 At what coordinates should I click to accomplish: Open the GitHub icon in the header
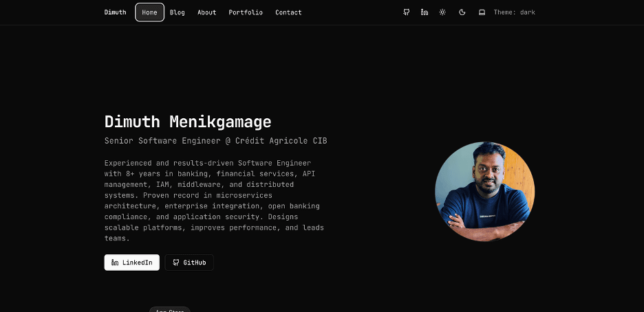pyautogui.click(x=406, y=12)
